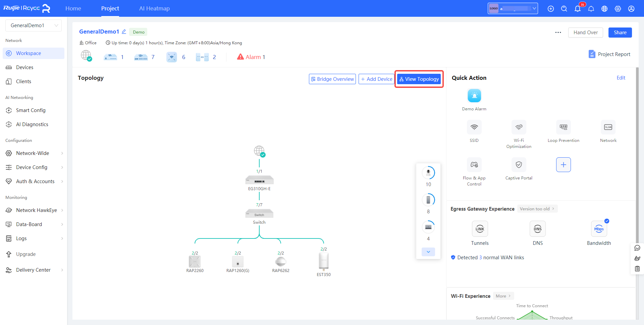This screenshot has height=325, width=644.
Task: Click the right panel vertical scrollbar
Action: (x=637, y=151)
